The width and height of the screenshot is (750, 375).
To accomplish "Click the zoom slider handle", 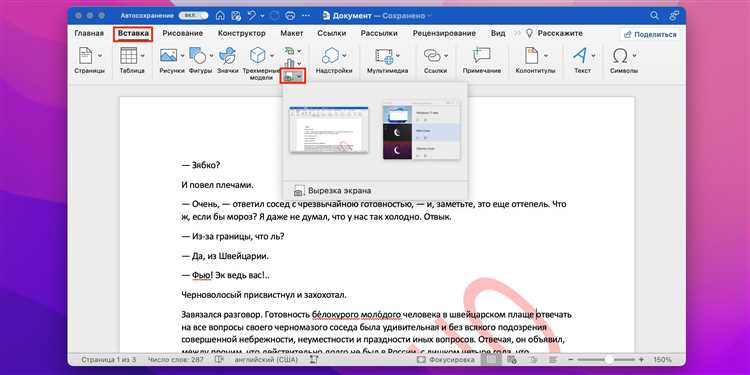I will pyautogui.click(x=609, y=360).
